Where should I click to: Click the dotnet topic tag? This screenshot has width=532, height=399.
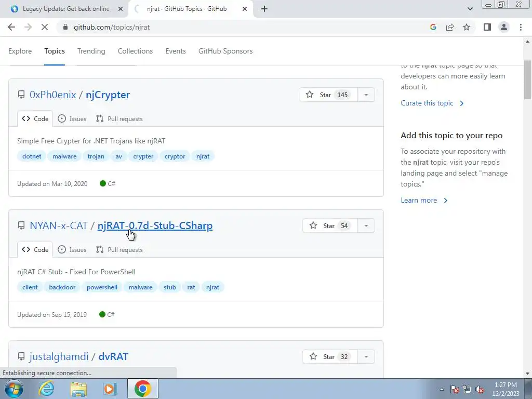32,156
